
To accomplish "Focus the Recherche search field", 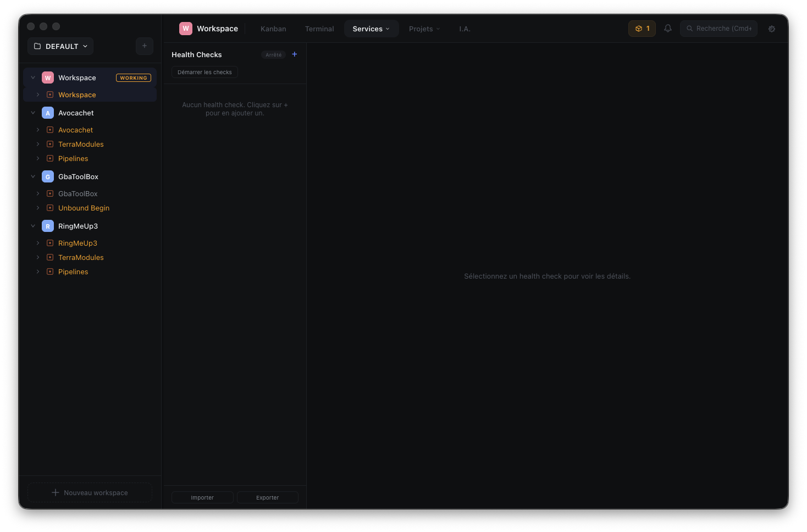I will (719, 29).
